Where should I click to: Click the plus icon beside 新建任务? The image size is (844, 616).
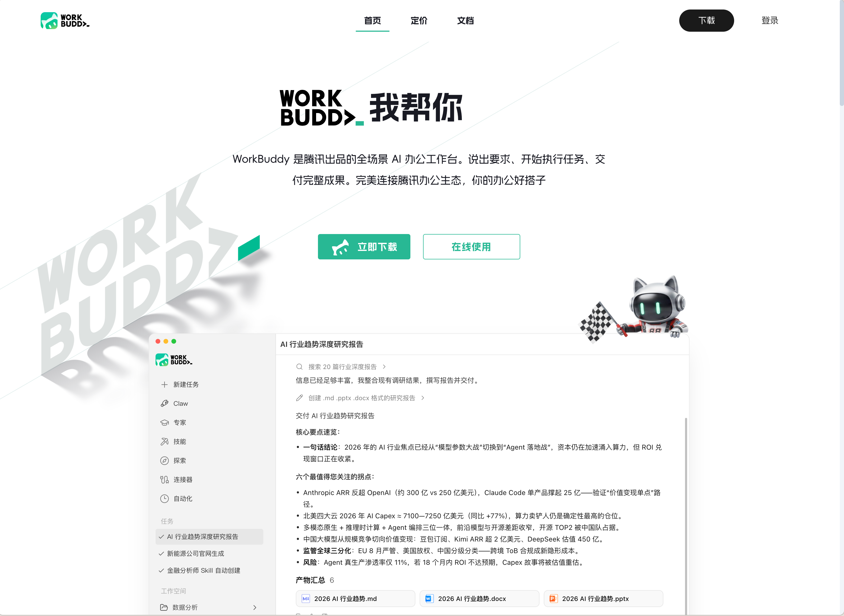165,384
